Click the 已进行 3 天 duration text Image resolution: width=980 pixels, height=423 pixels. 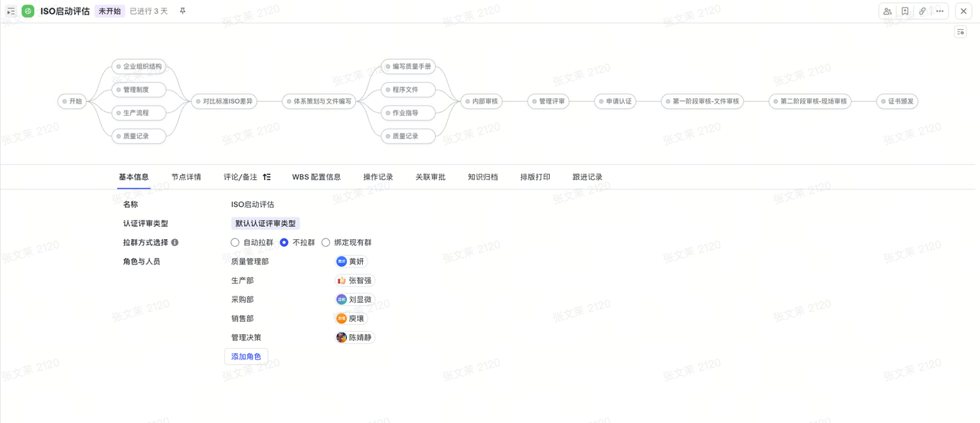point(149,11)
